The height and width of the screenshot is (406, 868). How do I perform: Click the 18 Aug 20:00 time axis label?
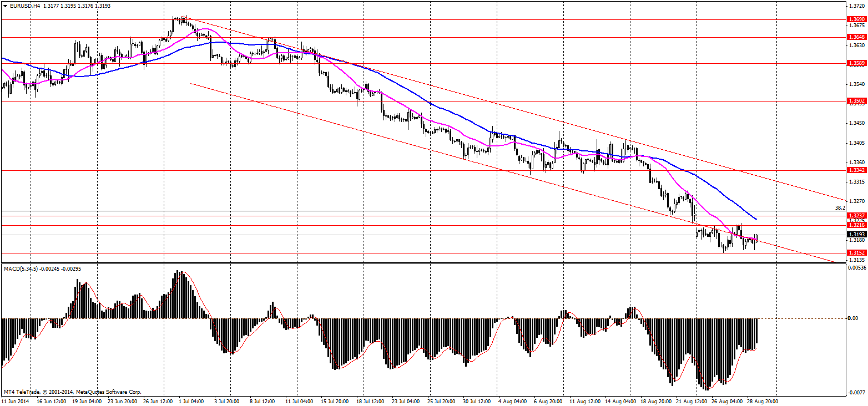tap(655, 400)
